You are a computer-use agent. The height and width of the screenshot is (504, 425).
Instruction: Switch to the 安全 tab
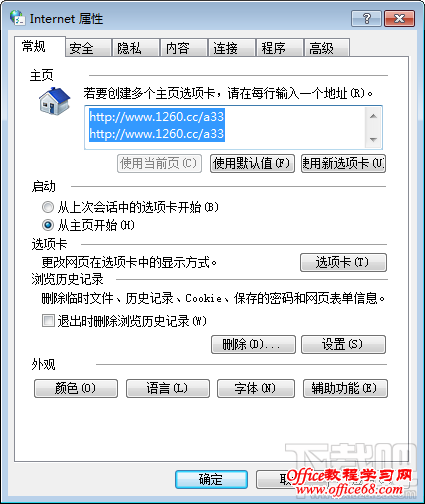(x=88, y=48)
